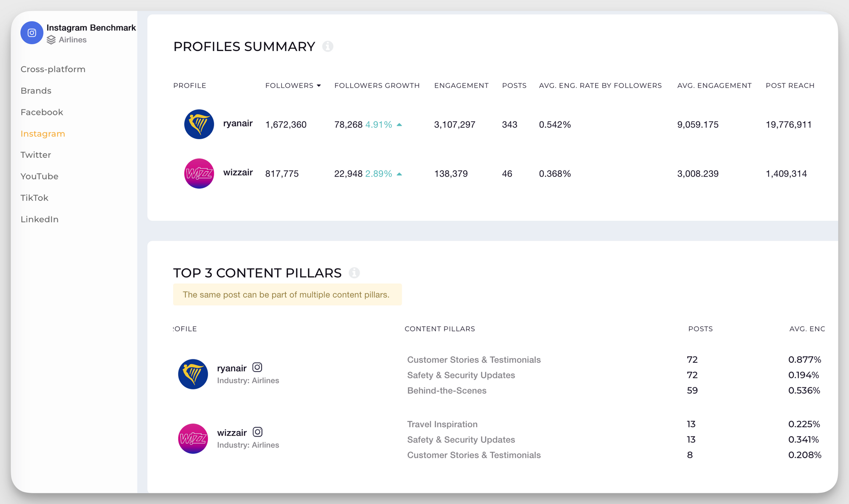Sort by Followers column dropdown arrow
The width and height of the screenshot is (849, 504).
point(319,86)
